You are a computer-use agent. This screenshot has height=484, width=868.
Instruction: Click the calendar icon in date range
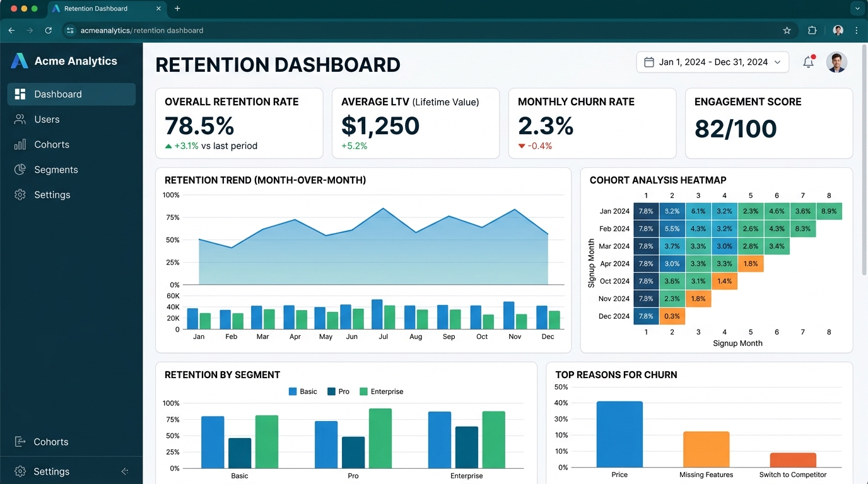[x=648, y=62]
